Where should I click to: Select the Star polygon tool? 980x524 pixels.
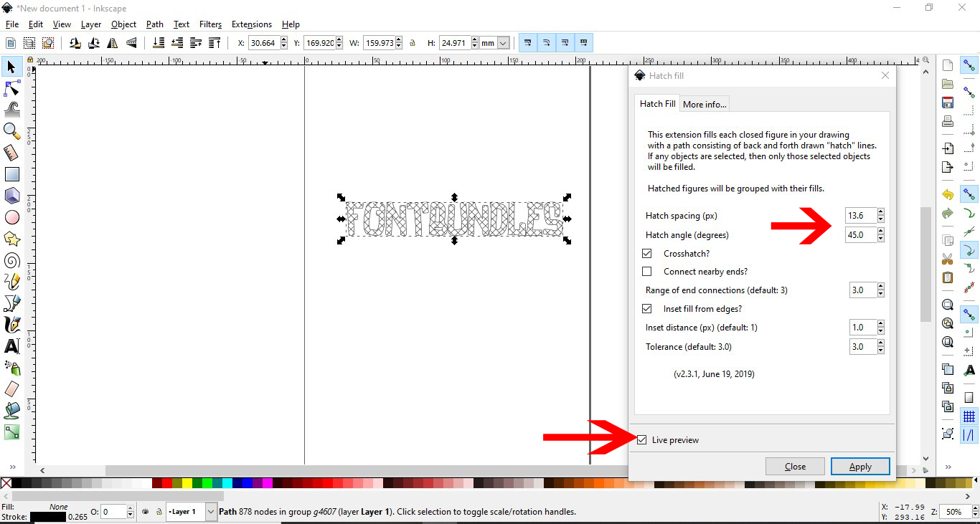(11, 239)
